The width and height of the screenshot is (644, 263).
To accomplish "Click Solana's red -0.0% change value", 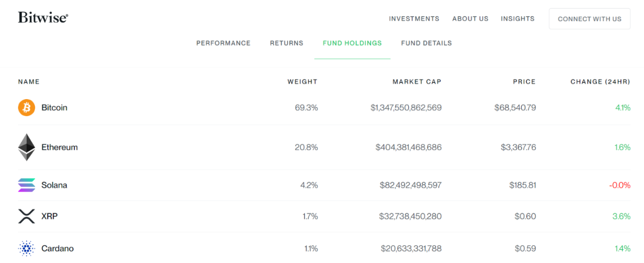I will coord(619,185).
